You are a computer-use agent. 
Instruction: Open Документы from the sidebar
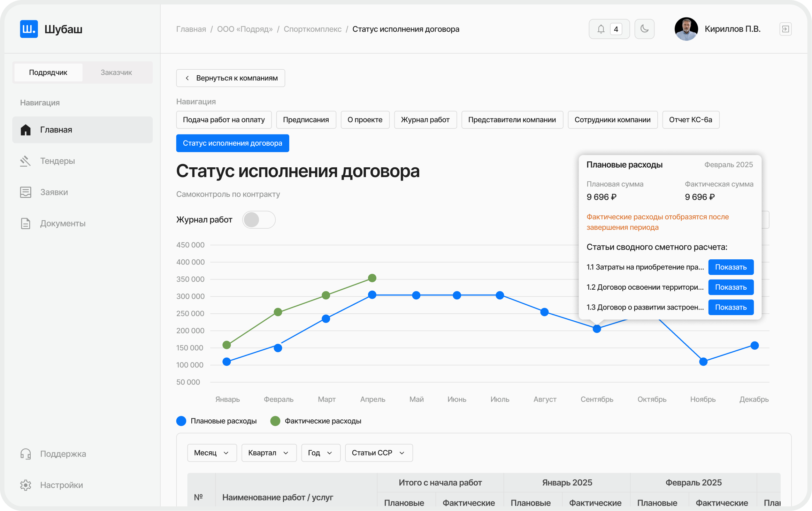[63, 223]
